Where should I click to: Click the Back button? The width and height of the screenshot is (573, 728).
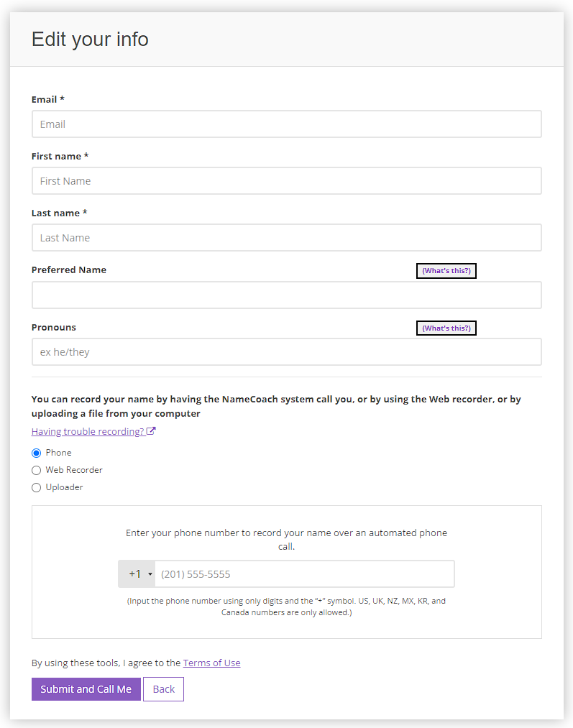pyautogui.click(x=163, y=689)
